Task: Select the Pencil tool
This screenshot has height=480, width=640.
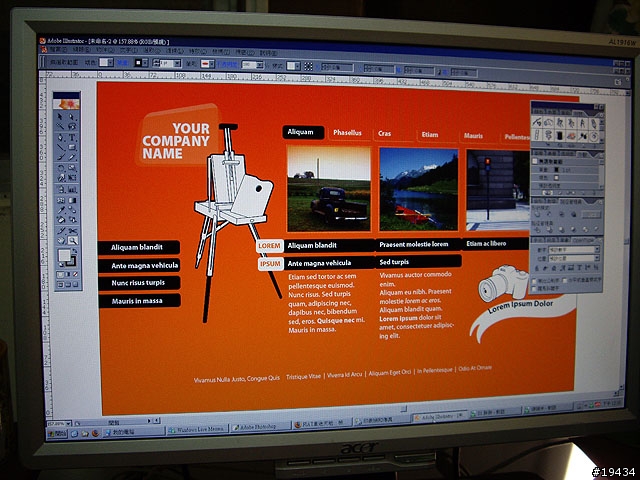Action: pos(72,157)
